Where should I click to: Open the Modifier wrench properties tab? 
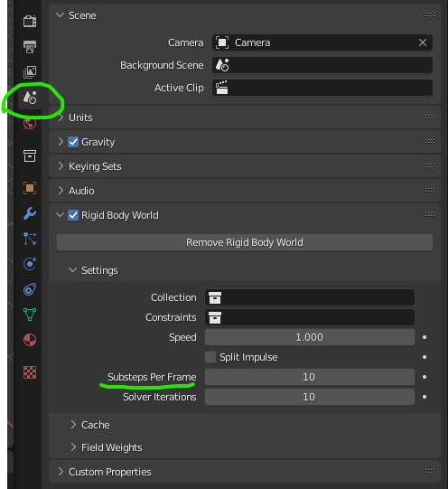point(30,213)
